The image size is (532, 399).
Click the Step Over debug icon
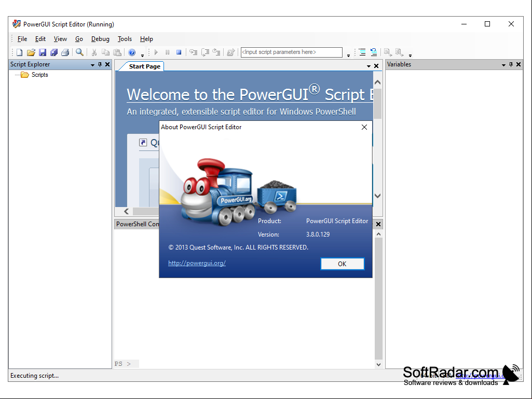click(205, 52)
